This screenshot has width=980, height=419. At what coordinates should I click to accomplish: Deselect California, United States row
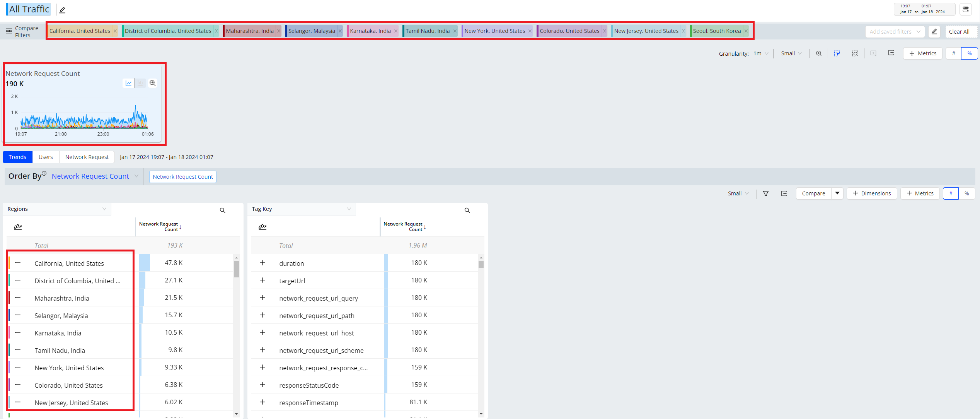pyautogui.click(x=18, y=263)
